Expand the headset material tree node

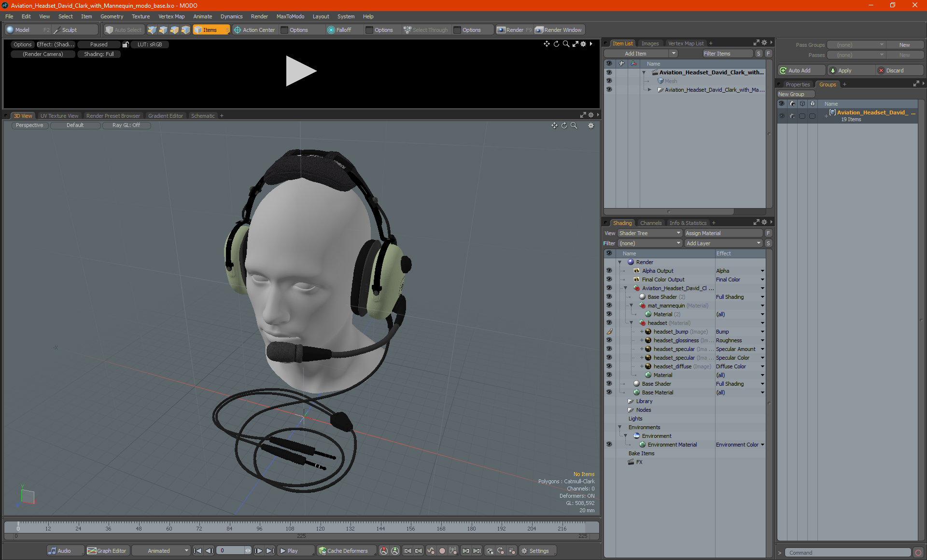[x=632, y=322]
